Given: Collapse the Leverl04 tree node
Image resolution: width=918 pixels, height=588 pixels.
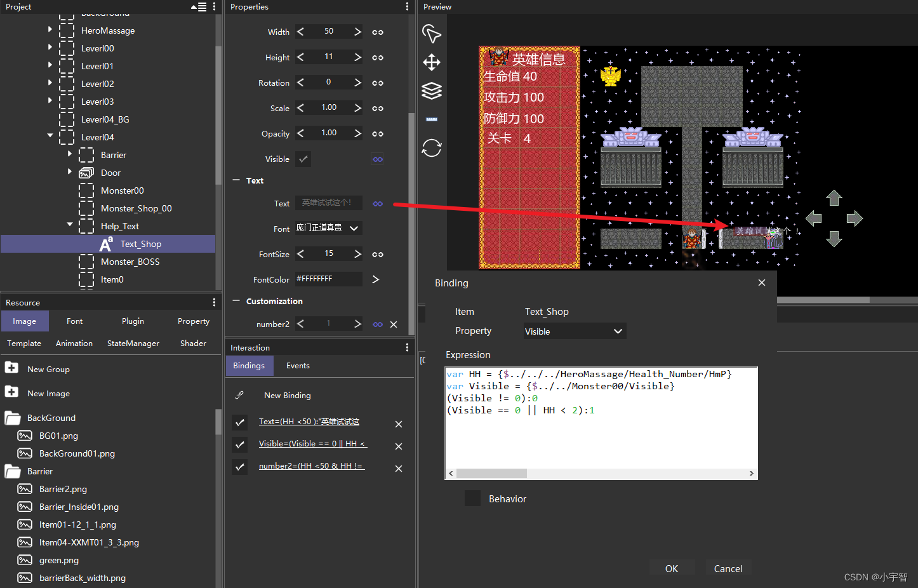Looking at the screenshot, I should [50, 135].
